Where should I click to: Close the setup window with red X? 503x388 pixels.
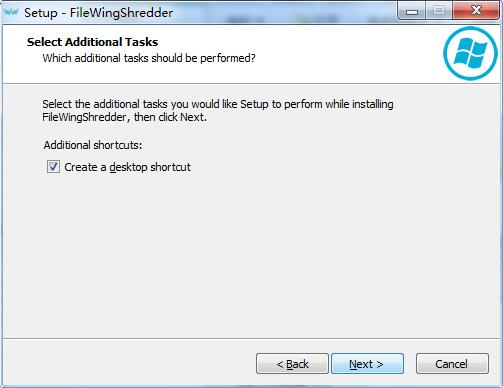coord(476,11)
